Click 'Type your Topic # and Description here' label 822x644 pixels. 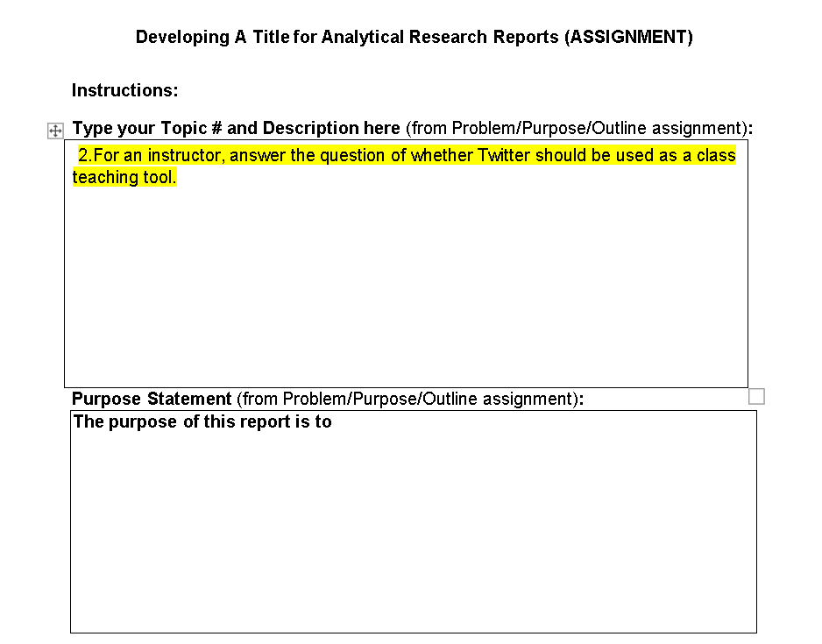click(x=236, y=129)
